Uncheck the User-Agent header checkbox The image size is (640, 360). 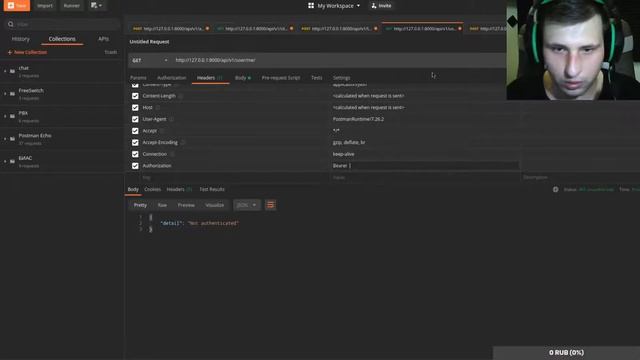[135, 119]
